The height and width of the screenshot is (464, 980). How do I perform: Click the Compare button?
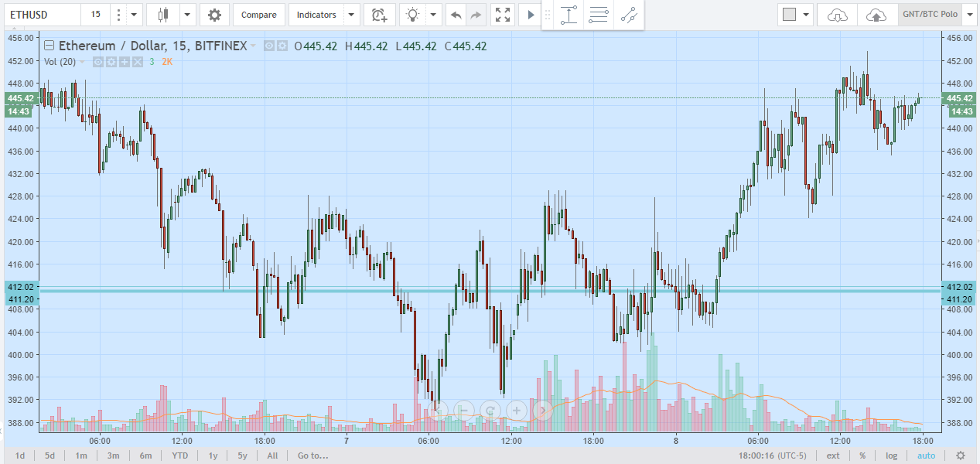pos(258,15)
